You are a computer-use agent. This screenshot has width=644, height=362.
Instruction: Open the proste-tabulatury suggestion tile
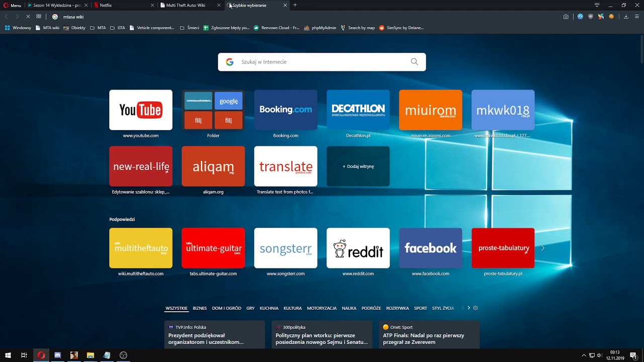coord(503,248)
